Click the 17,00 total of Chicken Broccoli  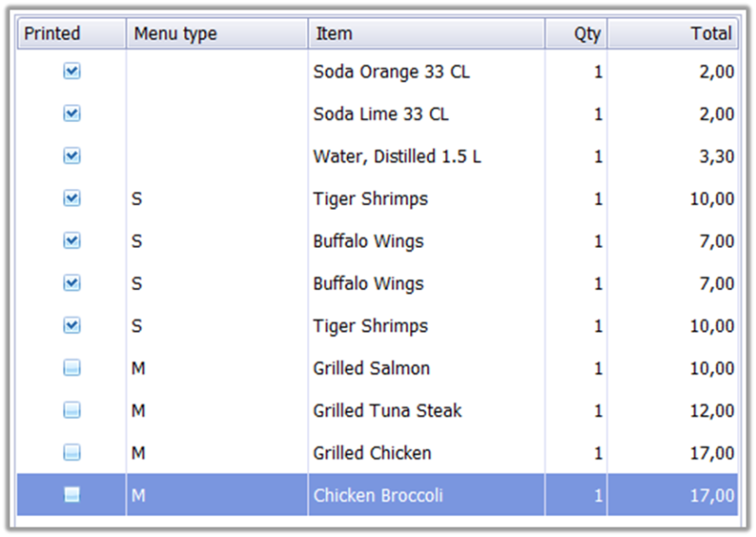[713, 495]
